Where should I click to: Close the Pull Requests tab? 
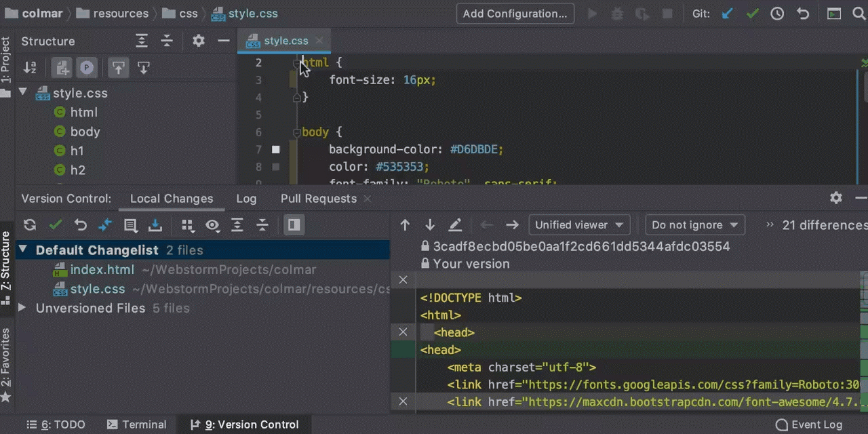(368, 199)
